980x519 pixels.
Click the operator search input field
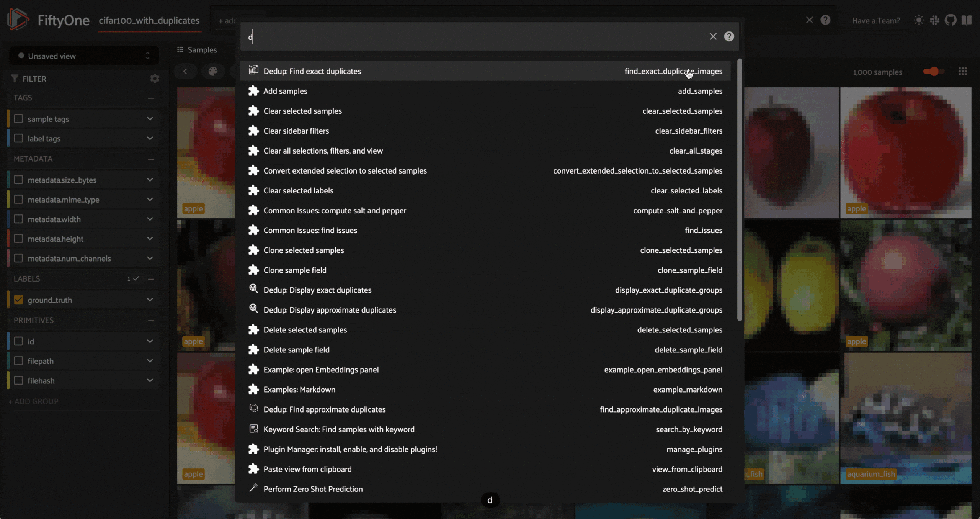[x=475, y=37]
